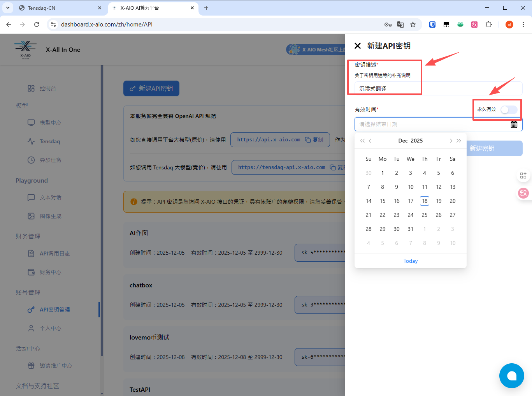This screenshot has height=396, width=532.
Task: Click the X-AIO Mesh社区 banner
Action: 316,49
